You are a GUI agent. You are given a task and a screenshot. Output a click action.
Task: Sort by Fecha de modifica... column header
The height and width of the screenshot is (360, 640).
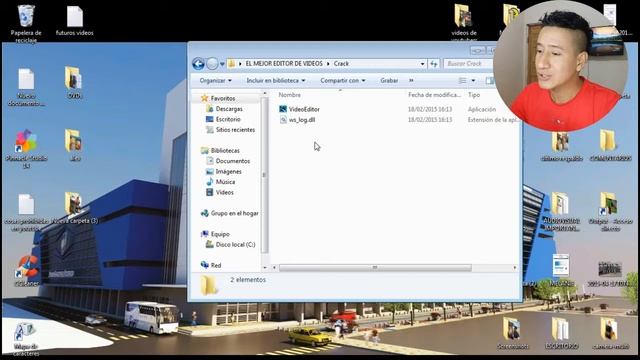434,95
